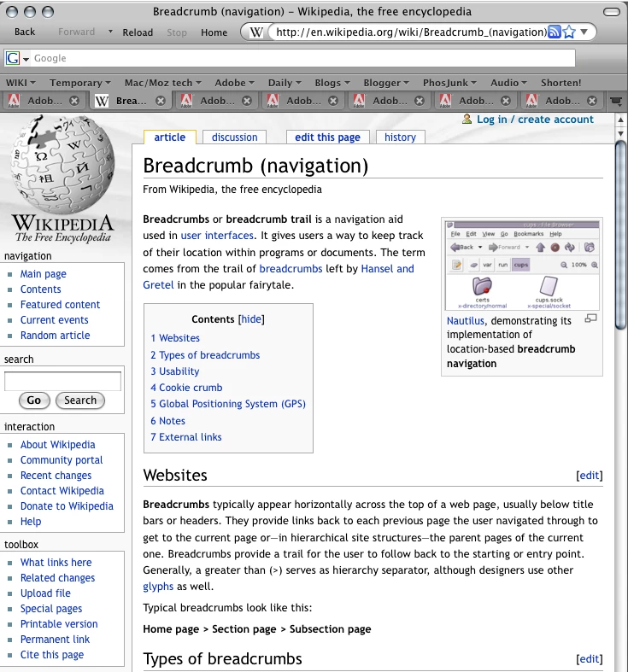Switch to the second Adobe tab
Screen dimensions: 628x672
217,101
